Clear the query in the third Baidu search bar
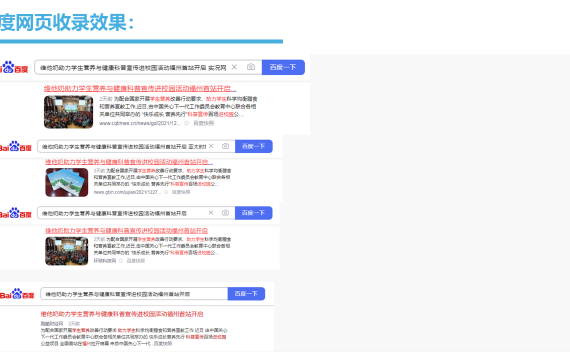This screenshot has width=570, height=360. pyautogui.click(x=211, y=213)
